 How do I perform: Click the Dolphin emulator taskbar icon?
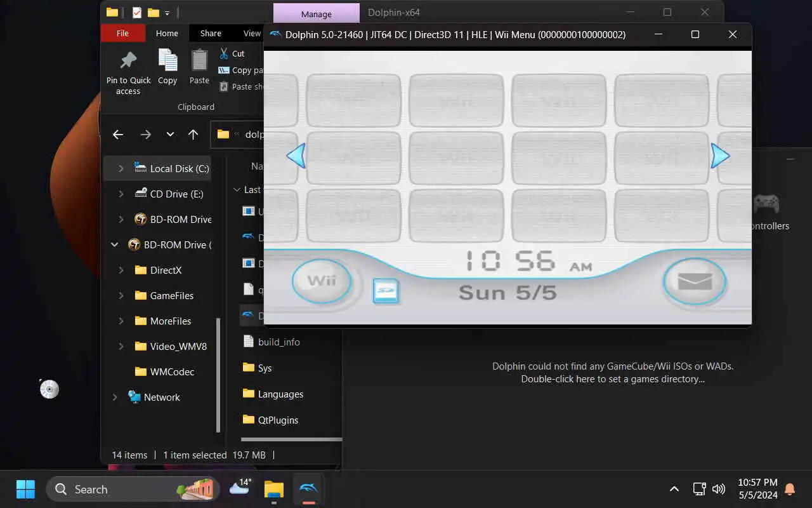[308, 489]
